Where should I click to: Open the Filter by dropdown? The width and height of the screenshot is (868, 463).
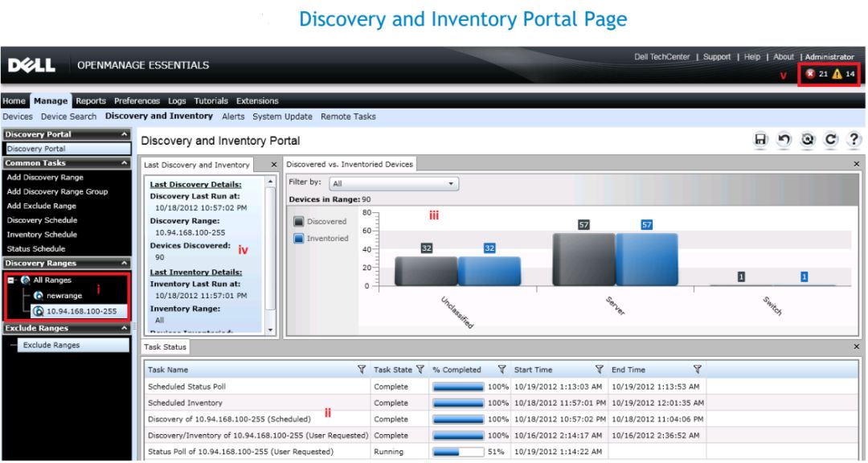pos(394,184)
